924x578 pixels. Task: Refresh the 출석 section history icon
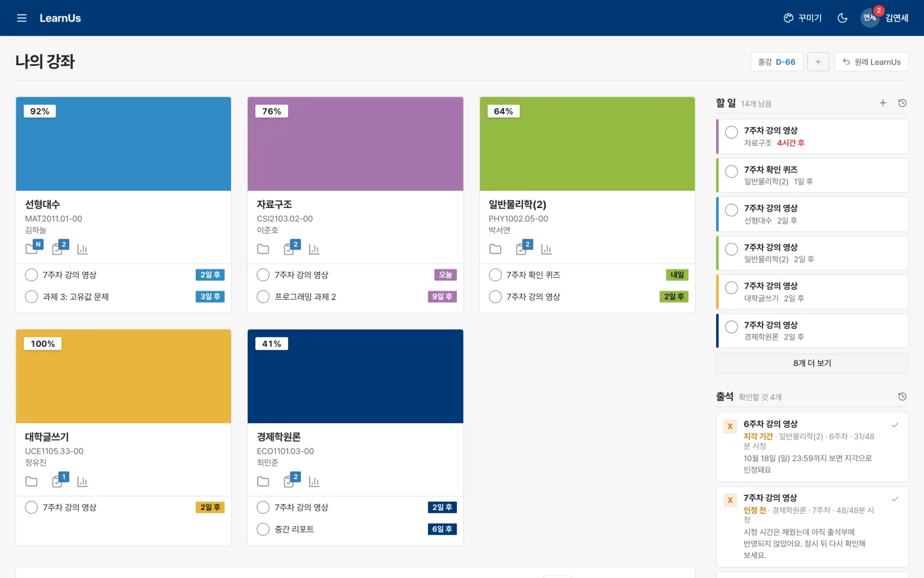[903, 397]
